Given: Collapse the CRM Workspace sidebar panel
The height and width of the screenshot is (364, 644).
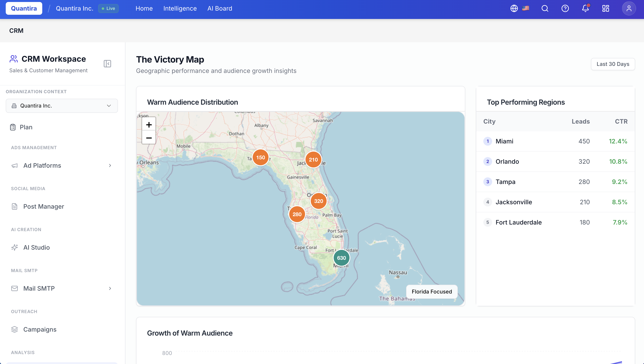Looking at the screenshot, I should pos(107,64).
